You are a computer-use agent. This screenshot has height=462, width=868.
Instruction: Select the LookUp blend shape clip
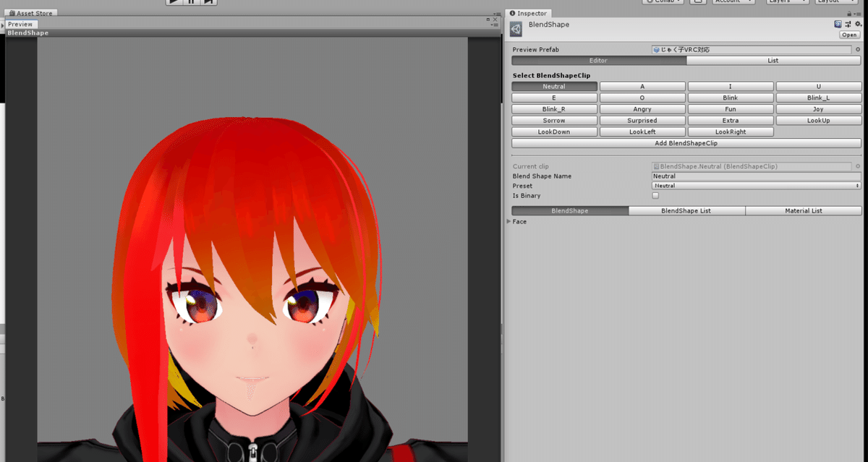(x=818, y=120)
